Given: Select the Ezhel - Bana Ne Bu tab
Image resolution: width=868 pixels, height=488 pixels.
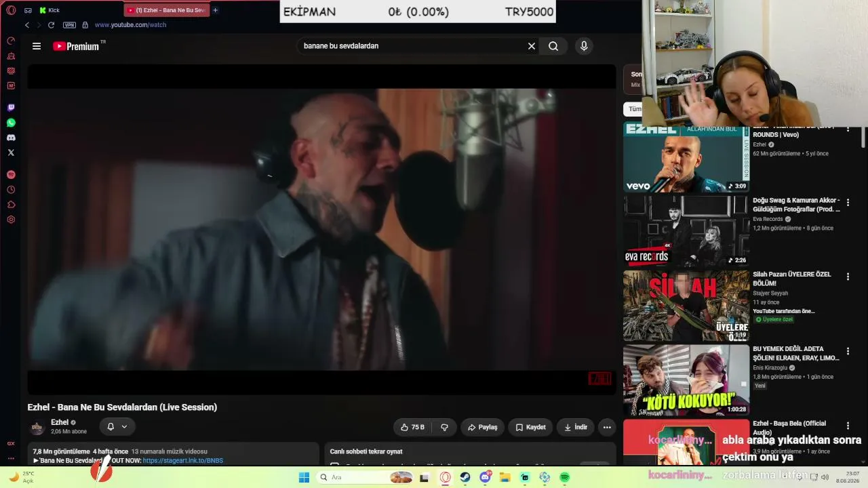Looking at the screenshot, I should pyautogui.click(x=167, y=10).
